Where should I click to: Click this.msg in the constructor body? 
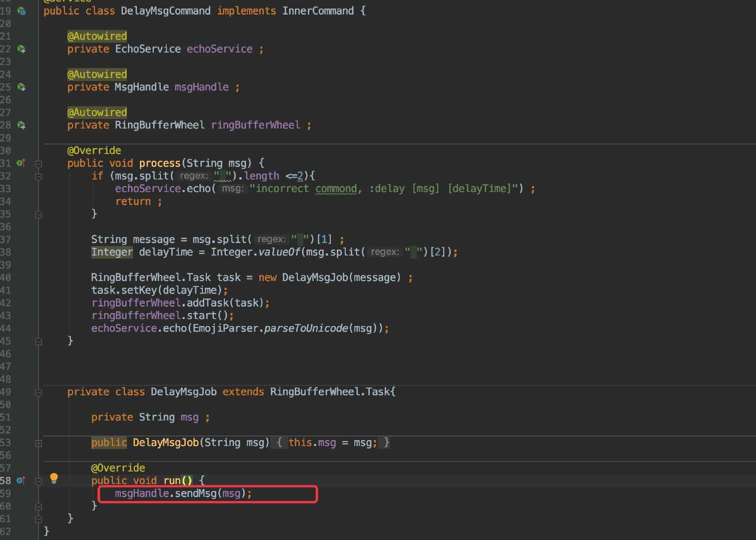tap(312, 442)
